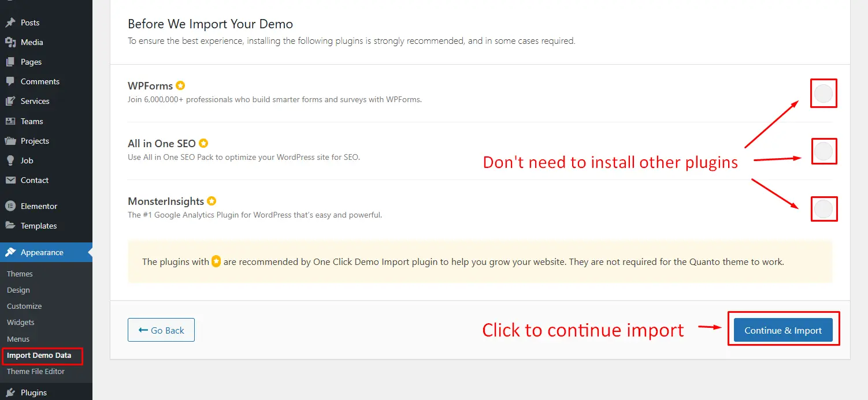This screenshot has width=868, height=400.
Task: Go to Themes submenu
Action: 20,274
